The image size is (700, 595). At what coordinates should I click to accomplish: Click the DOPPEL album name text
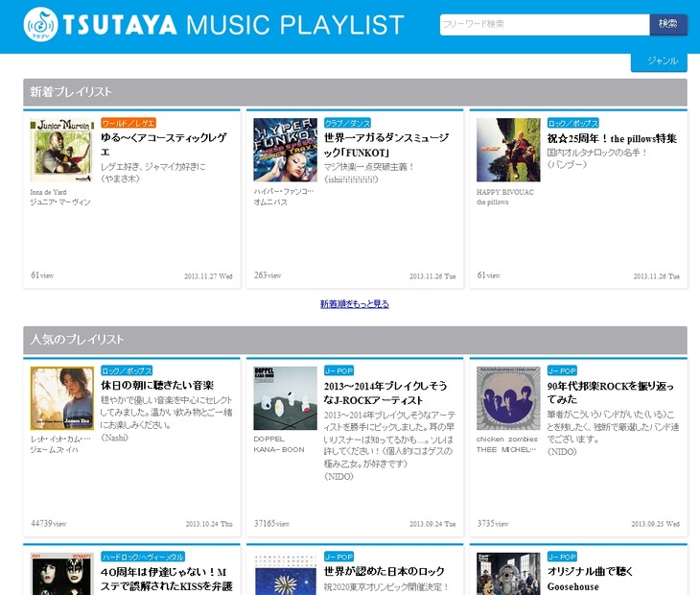click(x=268, y=440)
